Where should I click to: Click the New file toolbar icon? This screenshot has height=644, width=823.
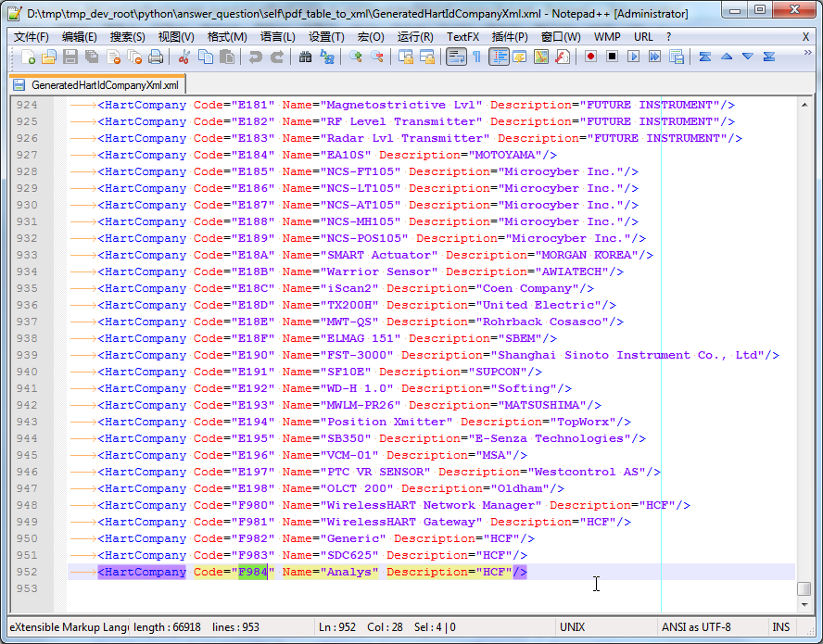click(28, 57)
